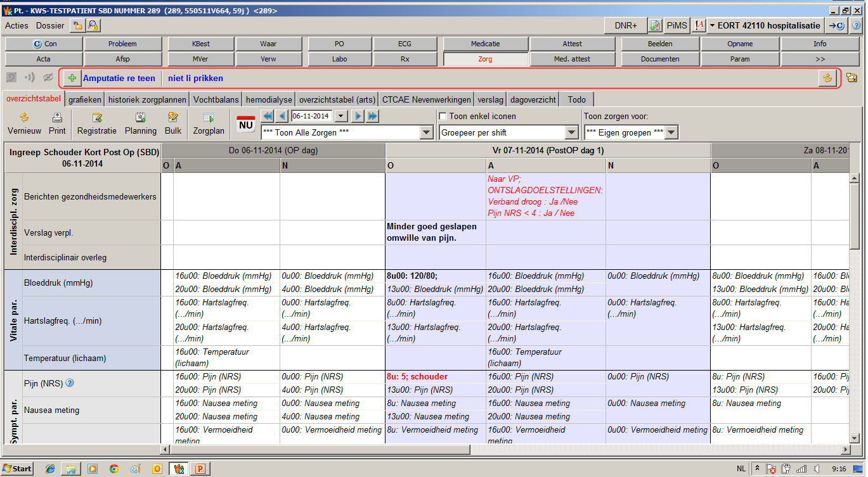Click the double-arrow fast-forward date button
The image size is (868, 477).
[372, 116]
